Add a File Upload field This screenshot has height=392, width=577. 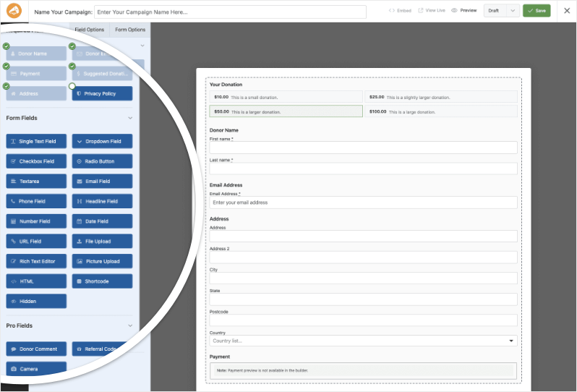tap(102, 242)
